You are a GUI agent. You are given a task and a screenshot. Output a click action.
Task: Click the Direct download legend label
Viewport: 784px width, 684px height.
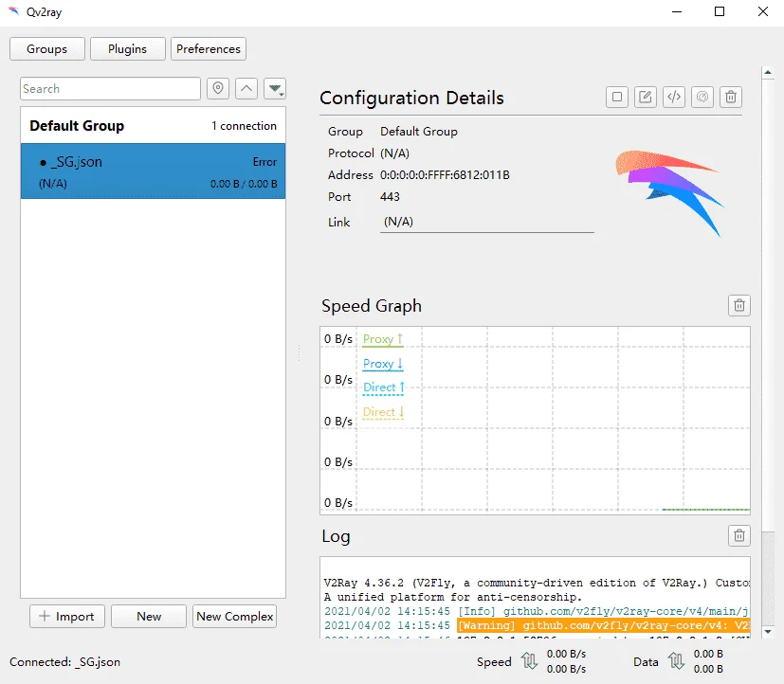383,412
